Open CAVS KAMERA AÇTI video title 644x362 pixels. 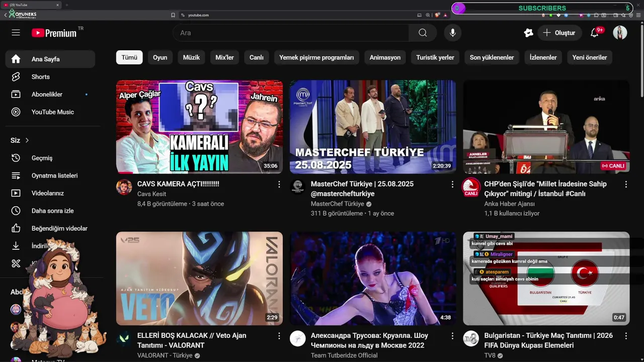click(x=178, y=184)
